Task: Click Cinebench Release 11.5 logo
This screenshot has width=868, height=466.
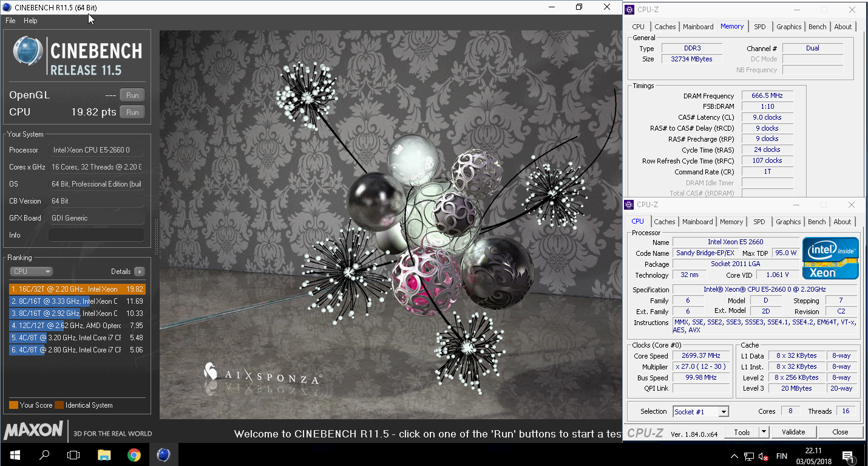Action: pyautogui.click(x=78, y=56)
